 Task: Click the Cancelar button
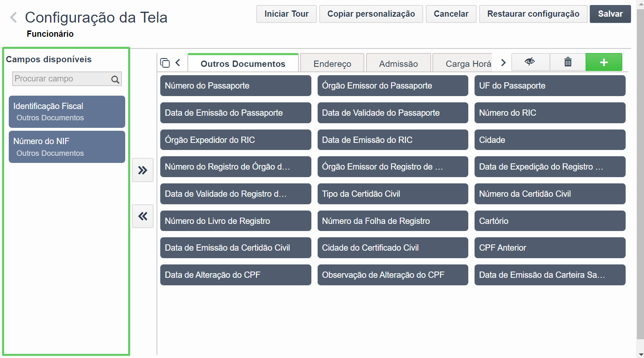tap(451, 14)
